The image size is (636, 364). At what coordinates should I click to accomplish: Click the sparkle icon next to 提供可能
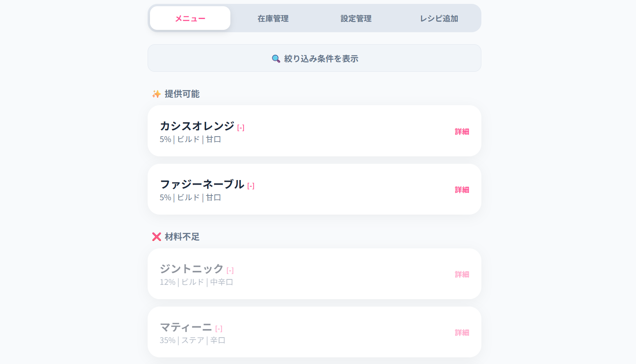[x=156, y=94]
